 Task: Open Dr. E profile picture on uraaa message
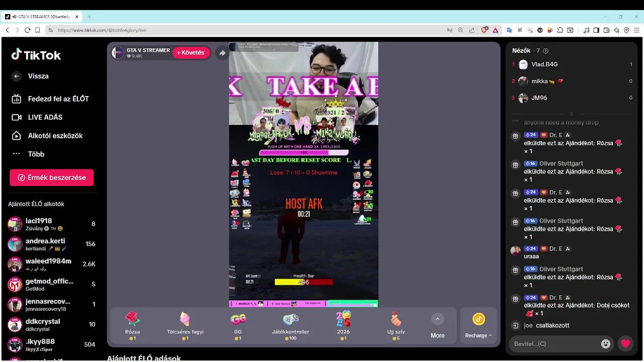tap(515, 250)
